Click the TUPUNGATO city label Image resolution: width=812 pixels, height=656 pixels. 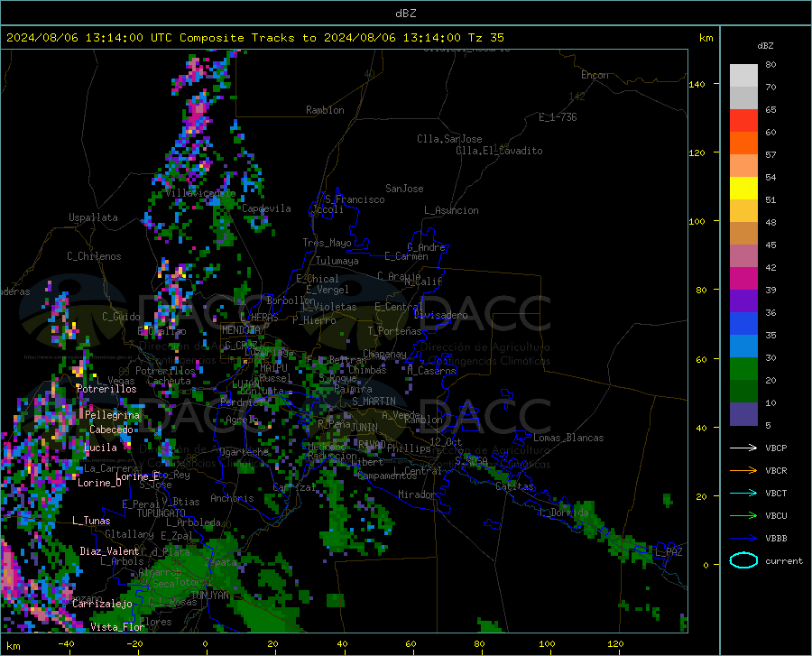click(x=161, y=513)
